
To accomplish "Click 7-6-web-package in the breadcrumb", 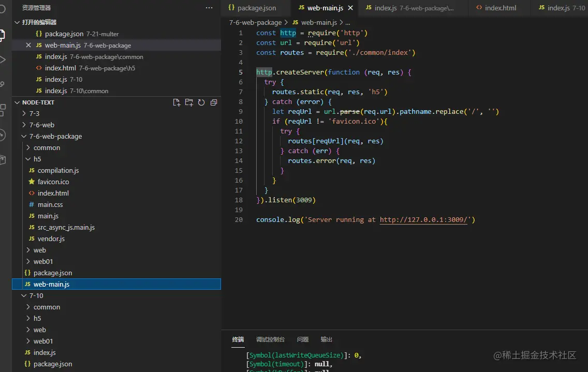I will click(255, 22).
